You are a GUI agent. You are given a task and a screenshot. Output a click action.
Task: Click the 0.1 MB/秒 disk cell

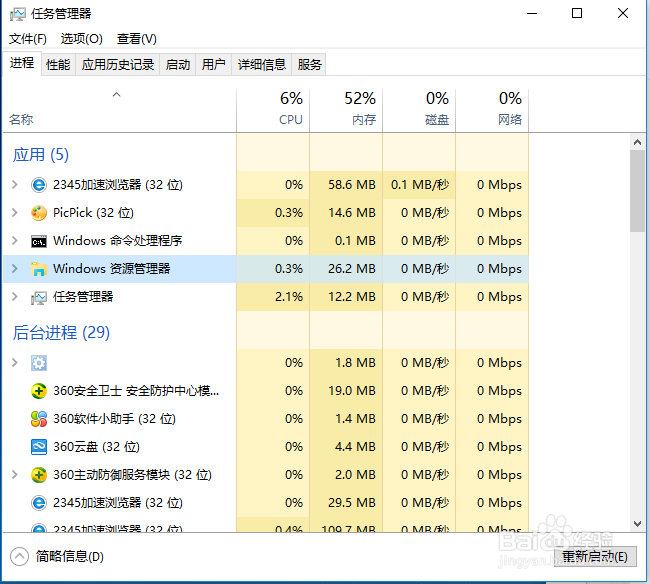[x=420, y=185]
